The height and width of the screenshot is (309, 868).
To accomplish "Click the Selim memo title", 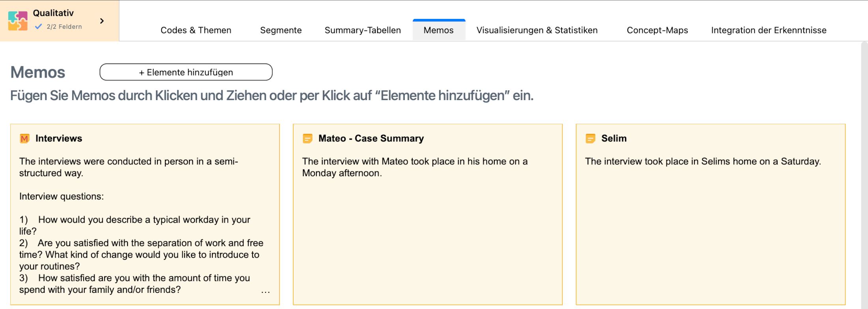I will [614, 138].
